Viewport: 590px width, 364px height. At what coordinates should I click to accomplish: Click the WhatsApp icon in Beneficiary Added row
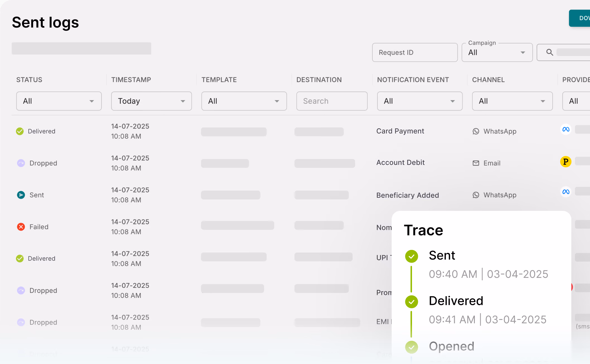[476, 195]
